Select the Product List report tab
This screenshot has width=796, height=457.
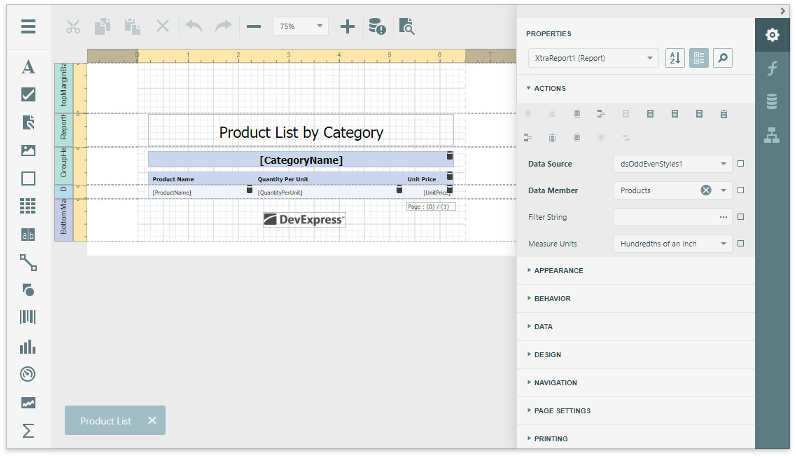105,421
